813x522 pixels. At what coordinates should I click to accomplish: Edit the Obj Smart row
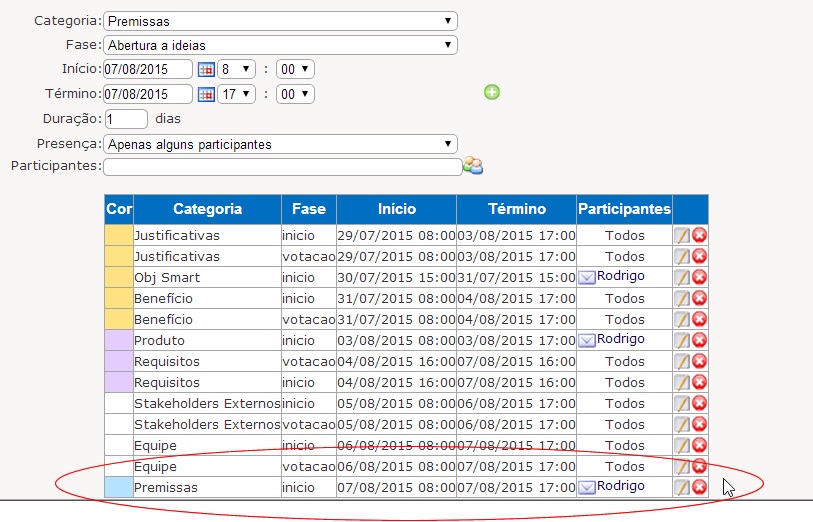pyautogui.click(x=682, y=278)
